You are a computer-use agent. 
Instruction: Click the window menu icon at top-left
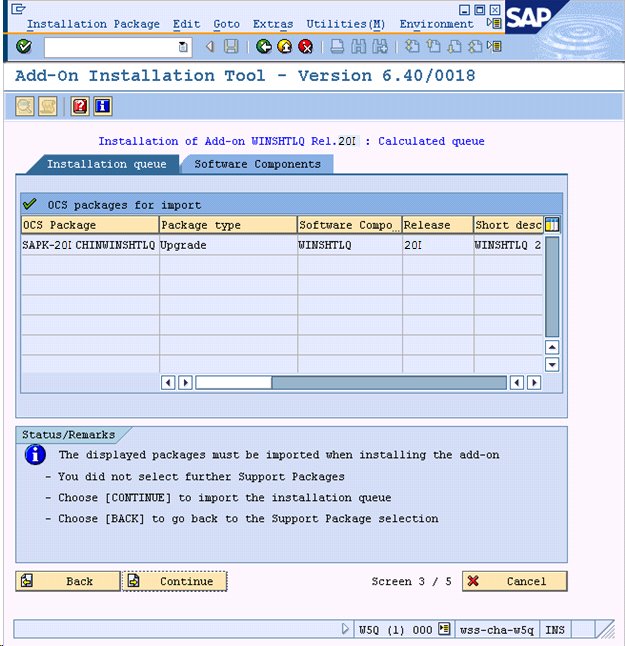18,9
